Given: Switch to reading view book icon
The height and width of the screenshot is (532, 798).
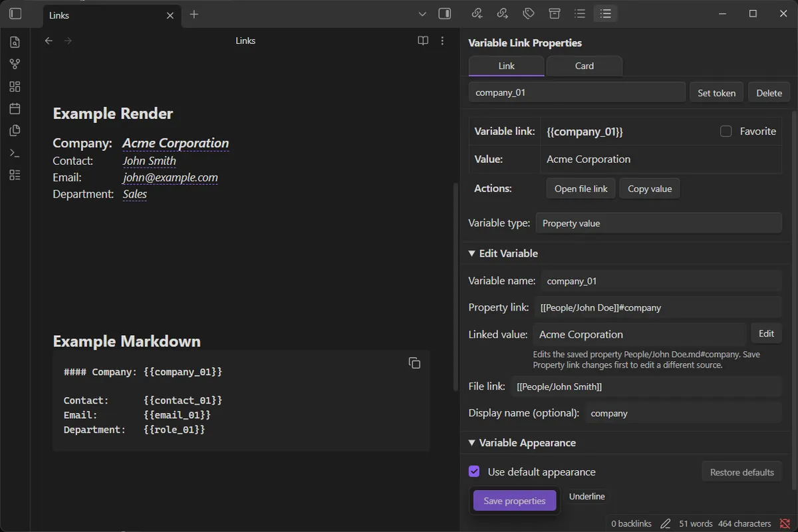Looking at the screenshot, I should click(423, 41).
